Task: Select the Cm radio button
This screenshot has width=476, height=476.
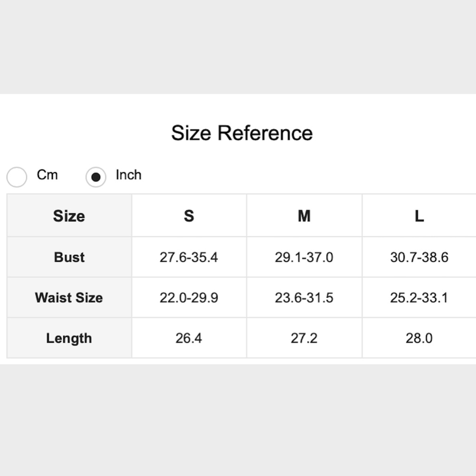Action: [17, 177]
